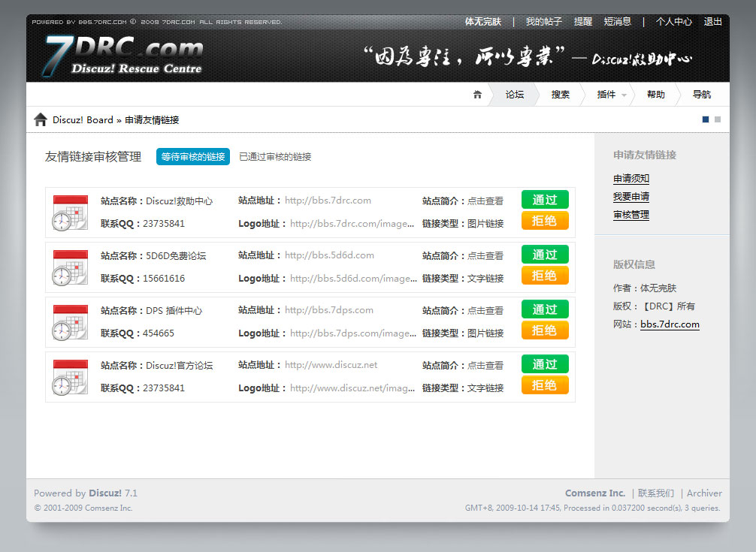Click the Discuz! link in footer
Image resolution: width=756 pixels, height=552 pixels.
click(x=105, y=493)
